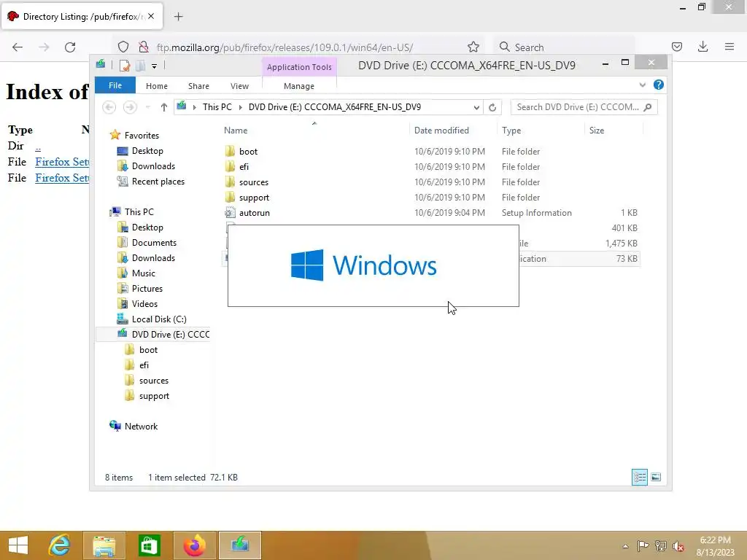Close the Directory Listing tab
The width and height of the screenshot is (747, 560).
coord(151,16)
